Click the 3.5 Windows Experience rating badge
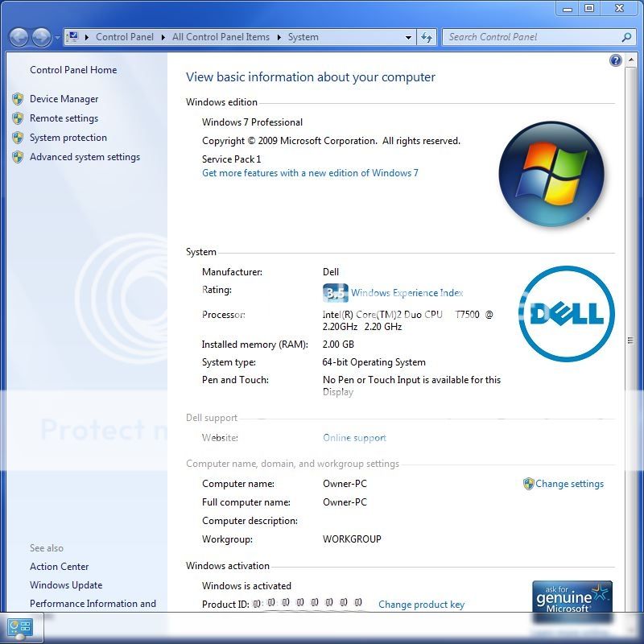Image resolution: width=644 pixels, height=644 pixels. [335, 293]
